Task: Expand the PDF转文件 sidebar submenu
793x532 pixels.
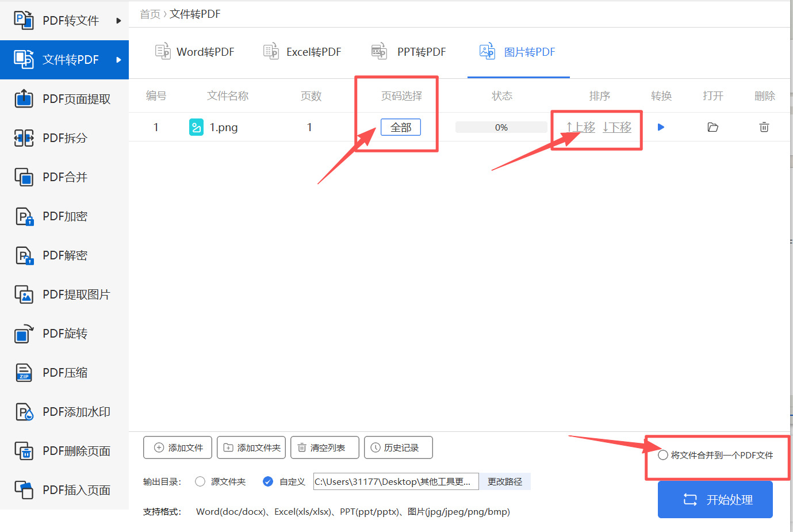Action: pyautogui.click(x=64, y=20)
